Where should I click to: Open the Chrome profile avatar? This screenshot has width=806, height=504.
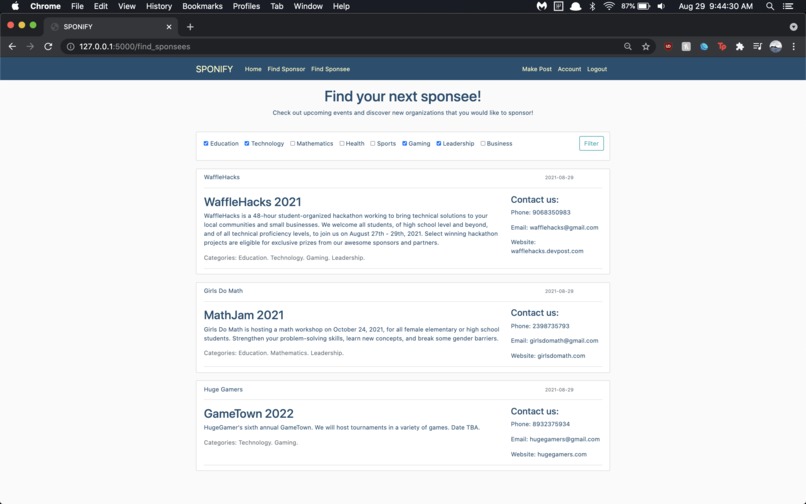pyautogui.click(x=776, y=46)
